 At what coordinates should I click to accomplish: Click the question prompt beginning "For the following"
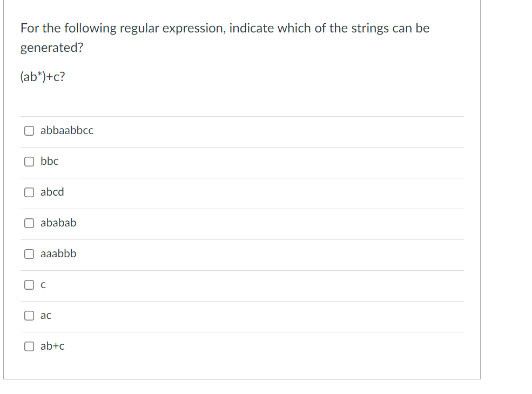(225, 37)
